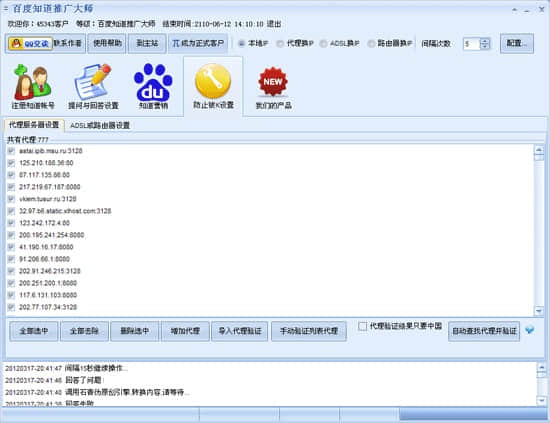Image resolution: width=550 pixels, height=423 pixels.
Task: Uncheck proxy vkiem.tusur.ru checkbox
Action: (11, 199)
